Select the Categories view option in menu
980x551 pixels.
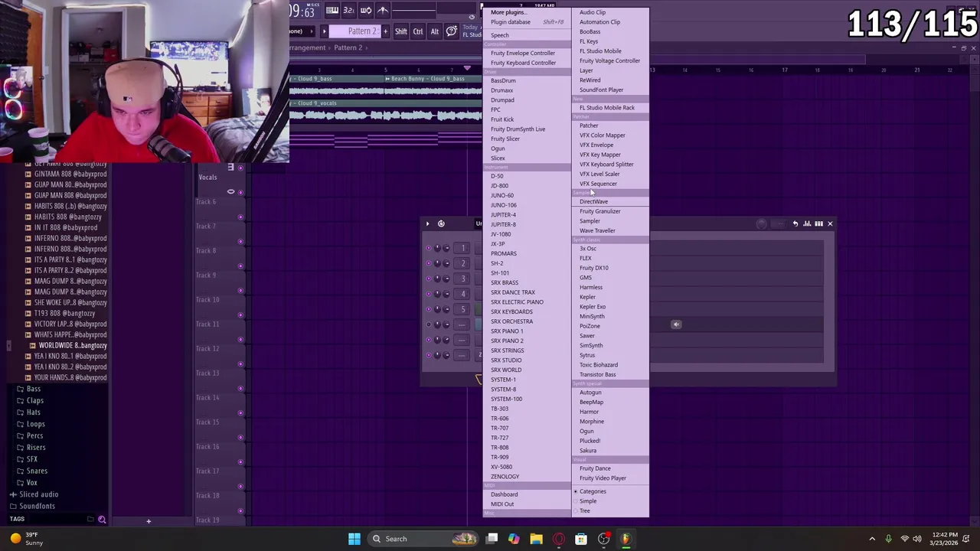point(593,491)
